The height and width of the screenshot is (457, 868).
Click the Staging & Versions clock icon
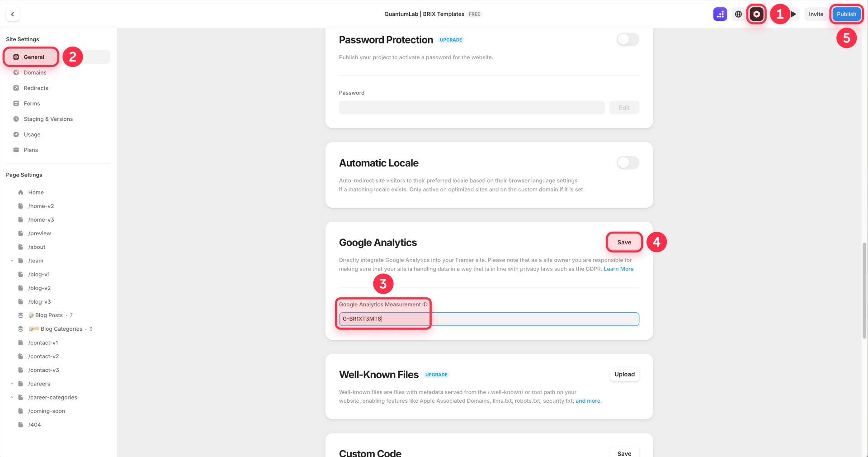(16, 119)
